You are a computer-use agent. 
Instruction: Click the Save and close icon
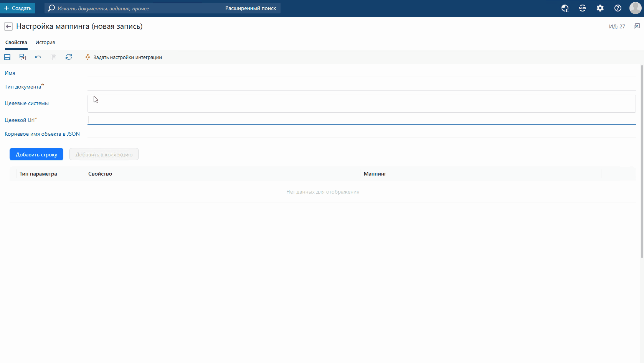click(23, 57)
